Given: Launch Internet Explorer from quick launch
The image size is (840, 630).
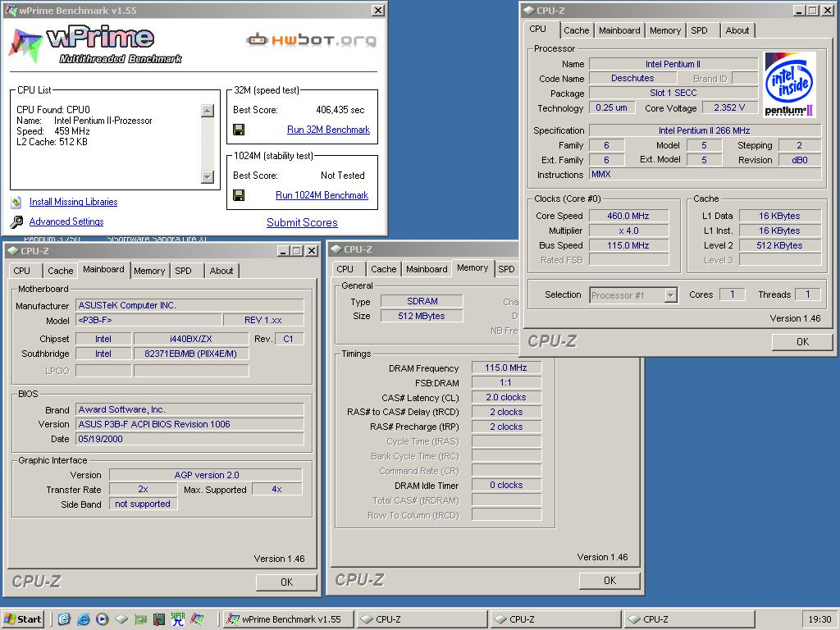Looking at the screenshot, I should click(84, 619).
